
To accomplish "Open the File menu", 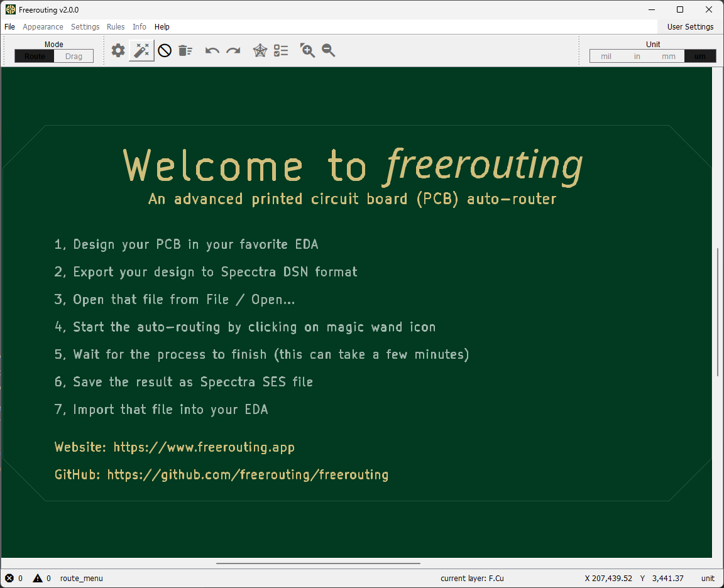I will click(9, 27).
